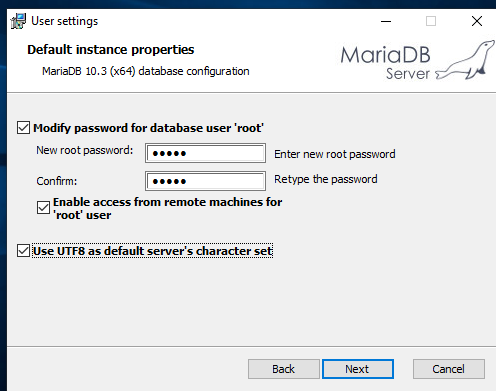496x391 pixels.
Task: Toggle Enable access from remote machines checkbox
Action: point(43,208)
